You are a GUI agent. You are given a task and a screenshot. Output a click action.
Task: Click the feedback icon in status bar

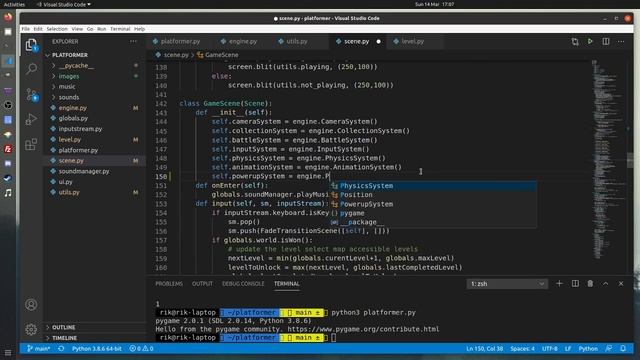point(609,349)
